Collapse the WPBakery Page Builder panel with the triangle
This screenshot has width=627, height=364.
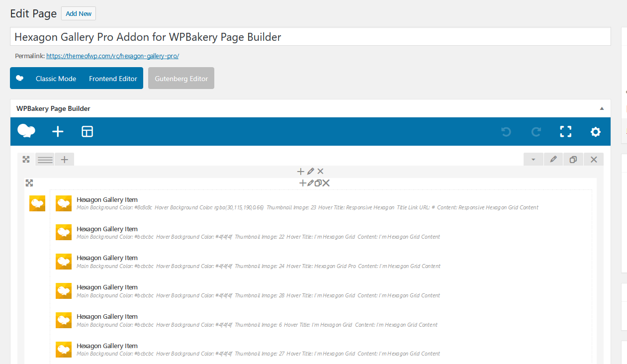point(602,108)
